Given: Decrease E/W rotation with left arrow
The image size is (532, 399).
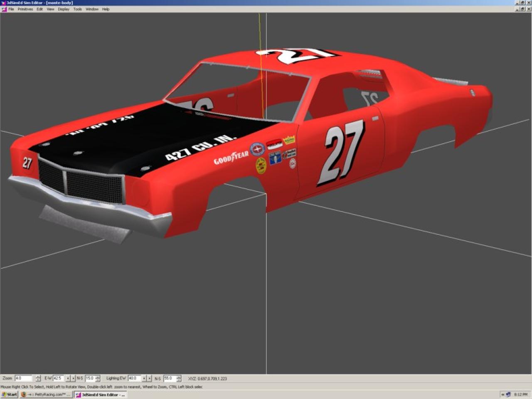Looking at the screenshot, I should click(68, 378).
